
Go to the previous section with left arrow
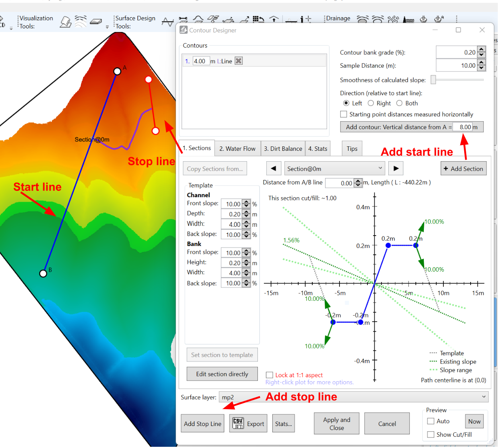pyautogui.click(x=273, y=168)
